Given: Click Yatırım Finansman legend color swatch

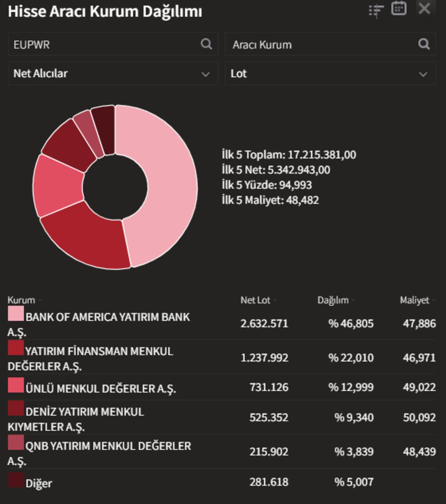Looking at the screenshot, I should [x=16, y=348].
